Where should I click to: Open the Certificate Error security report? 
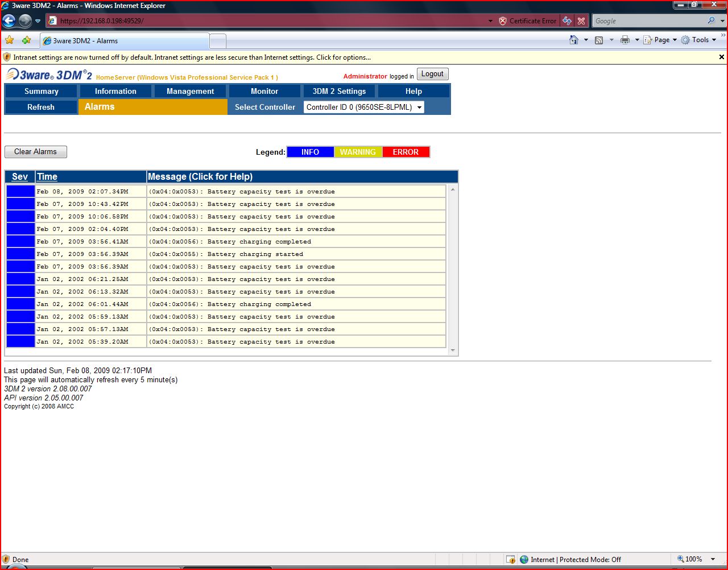(527, 21)
